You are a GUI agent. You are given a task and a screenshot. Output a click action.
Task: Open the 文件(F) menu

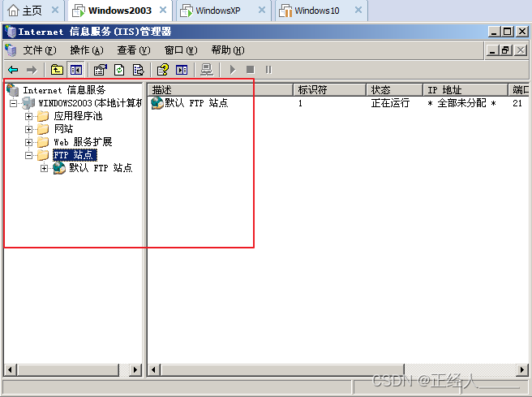click(40, 50)
